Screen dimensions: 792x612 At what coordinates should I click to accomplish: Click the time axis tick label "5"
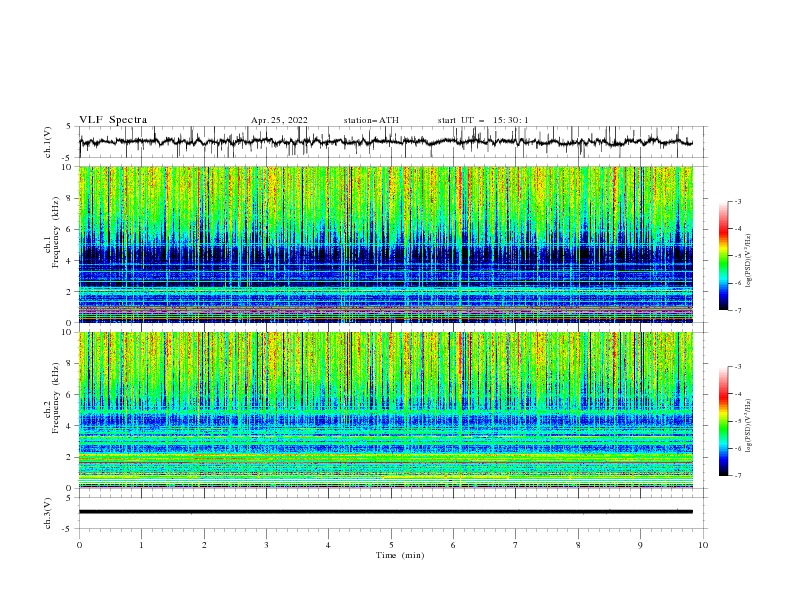point(391,545)
